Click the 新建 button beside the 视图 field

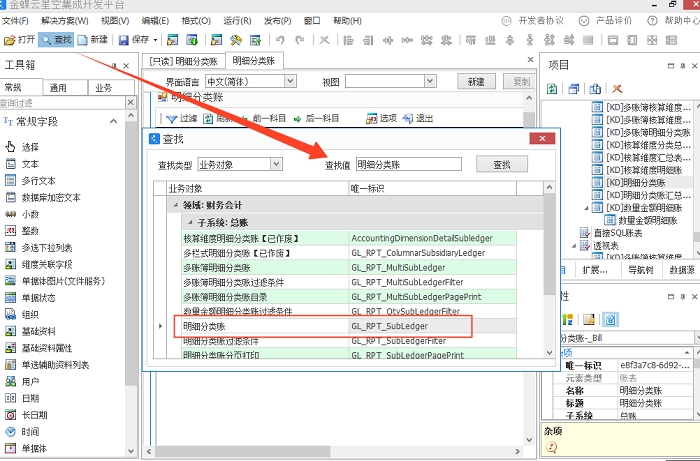coord(475,81)
